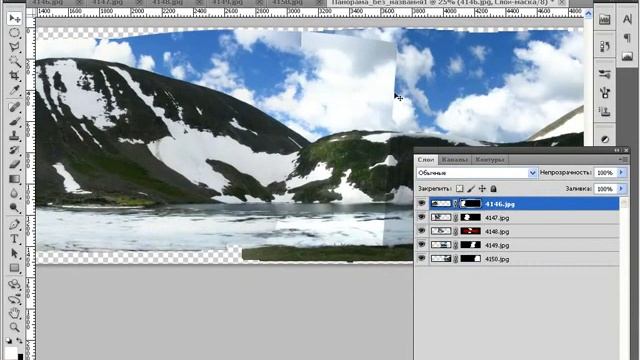Hide the 4146.jpg layer

point(422,203)
